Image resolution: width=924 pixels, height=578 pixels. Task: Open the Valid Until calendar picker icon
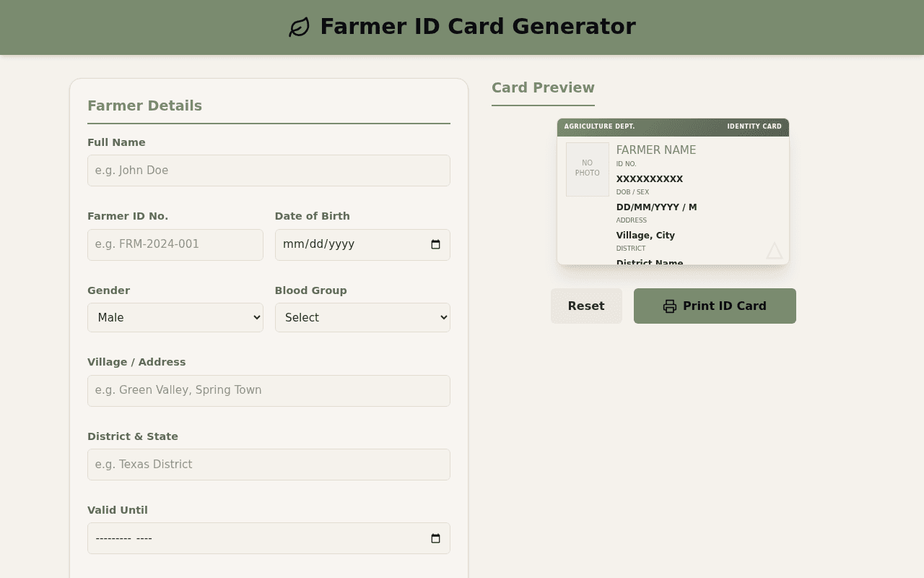click(x=435, y=538)
